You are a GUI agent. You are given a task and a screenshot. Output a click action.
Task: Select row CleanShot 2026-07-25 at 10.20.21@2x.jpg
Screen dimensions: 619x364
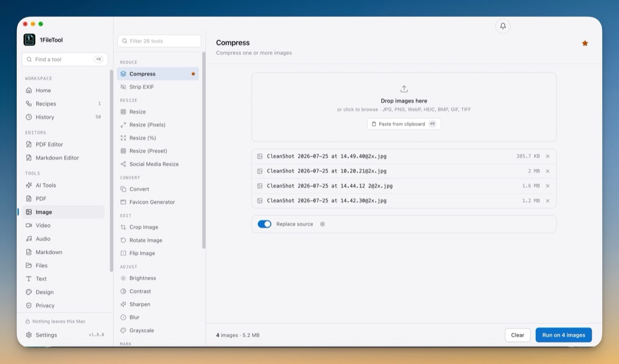point(404,172)
